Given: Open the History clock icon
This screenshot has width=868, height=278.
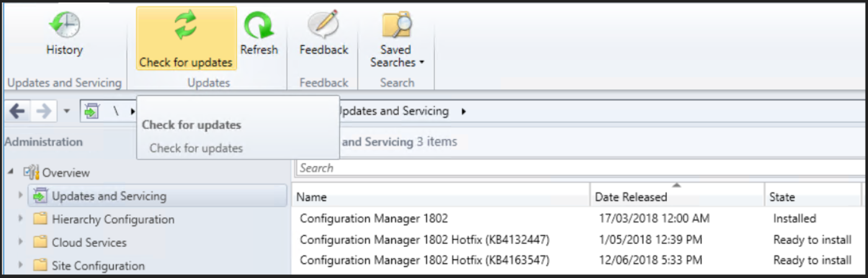Looking at the screenshot, I should [65, 26].
